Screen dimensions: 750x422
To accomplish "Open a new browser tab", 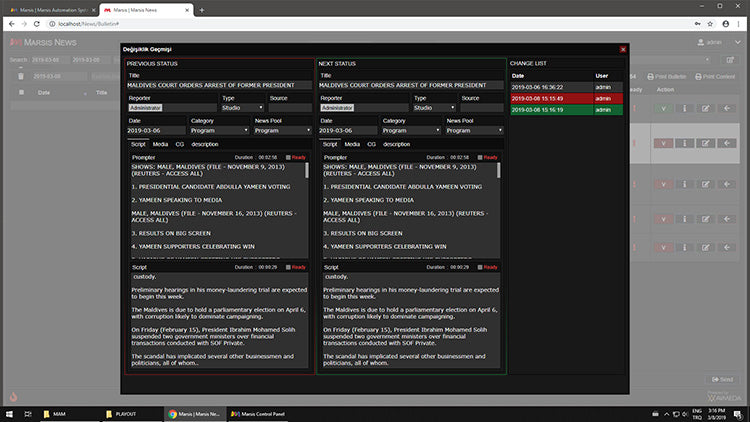I will (201, 9).
